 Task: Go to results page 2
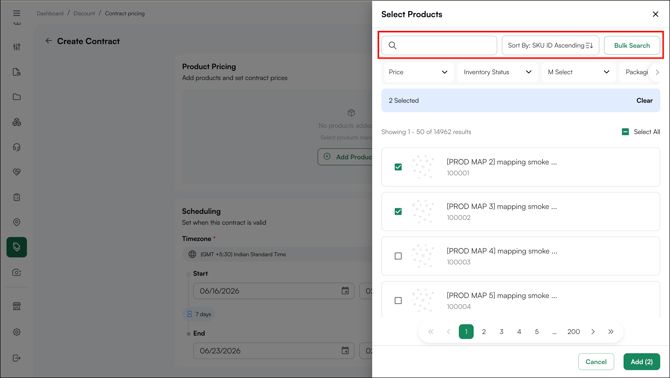point(484,331)
